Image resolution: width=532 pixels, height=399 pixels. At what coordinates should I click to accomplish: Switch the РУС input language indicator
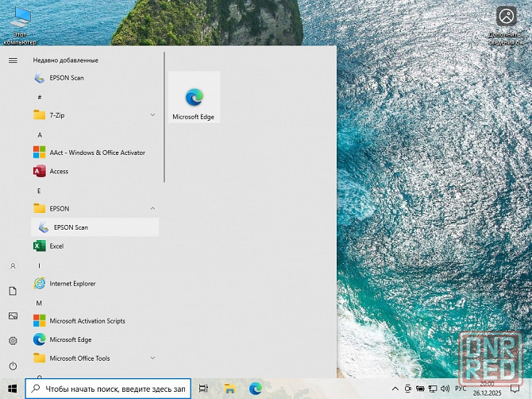(x=461, y=389)
